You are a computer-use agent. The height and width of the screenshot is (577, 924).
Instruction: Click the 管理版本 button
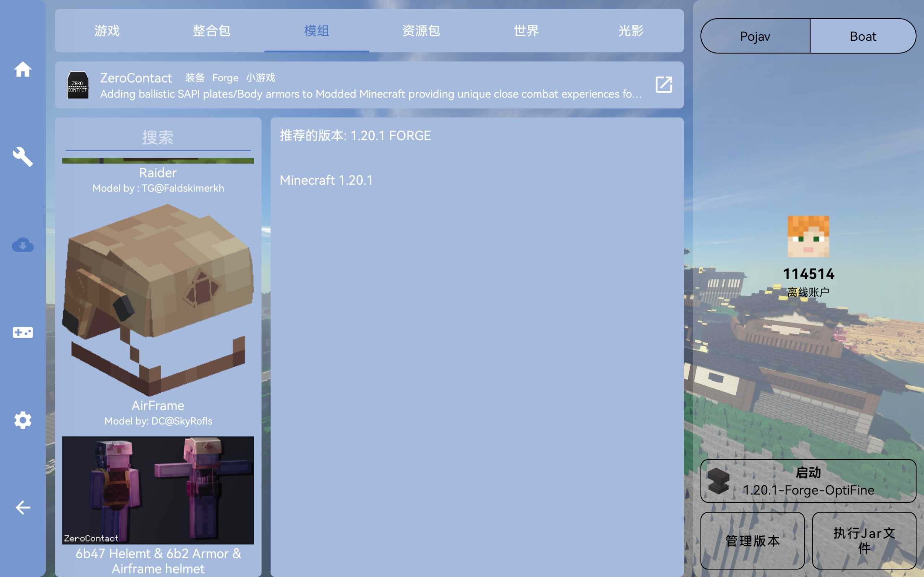click(x=752, y=540)
